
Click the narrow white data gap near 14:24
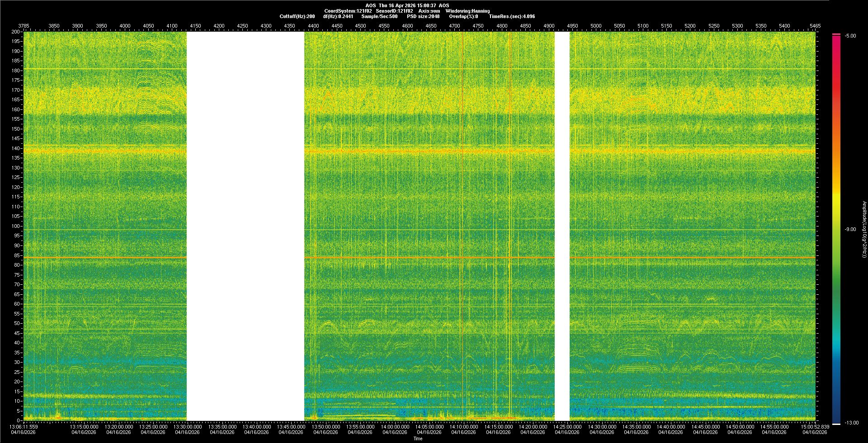562,226
